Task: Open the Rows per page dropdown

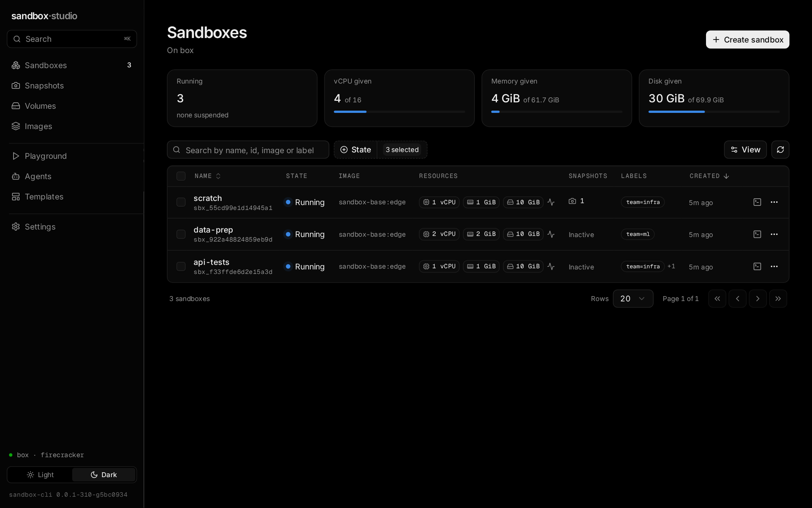Action: (633, 298)
